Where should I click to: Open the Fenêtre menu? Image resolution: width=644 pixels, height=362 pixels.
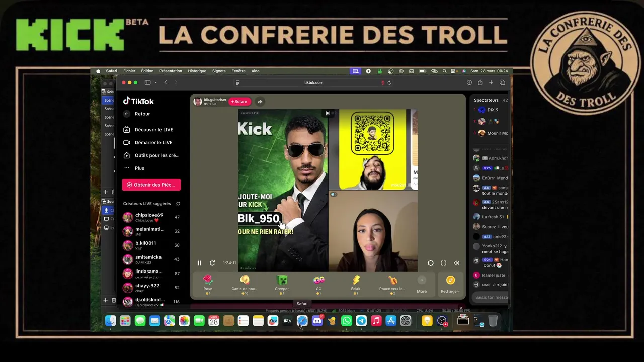(x=238, y=71)
